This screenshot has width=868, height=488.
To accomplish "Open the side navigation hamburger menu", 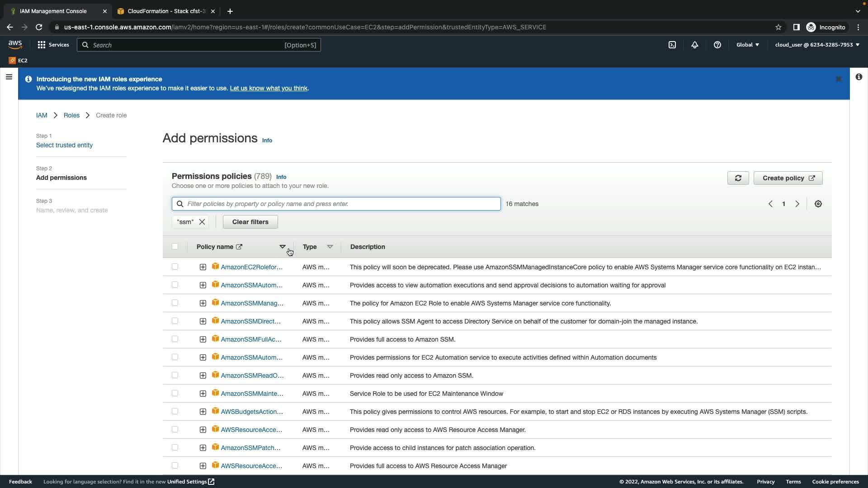I will (x=9, y=77).
